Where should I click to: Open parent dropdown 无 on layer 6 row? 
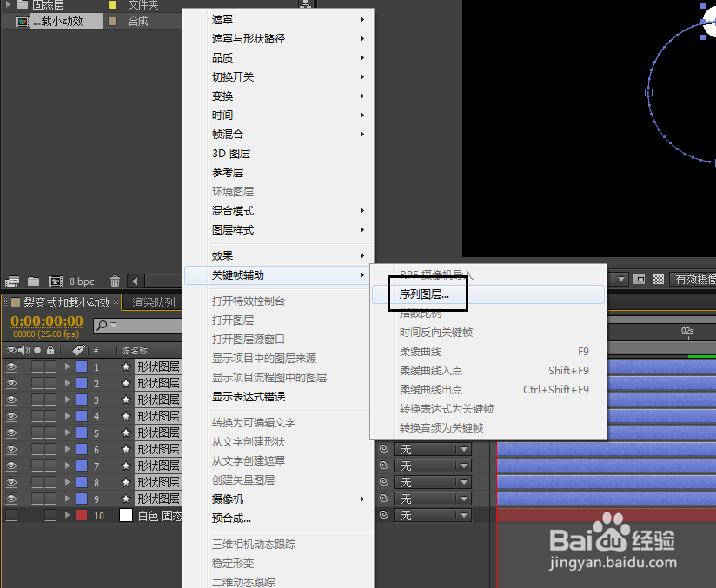(x=433, y=449)
